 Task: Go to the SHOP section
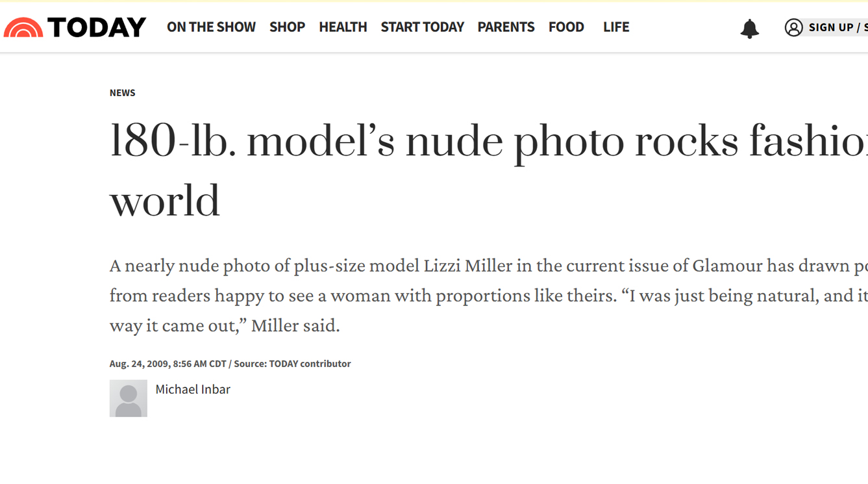pos(287,27)
